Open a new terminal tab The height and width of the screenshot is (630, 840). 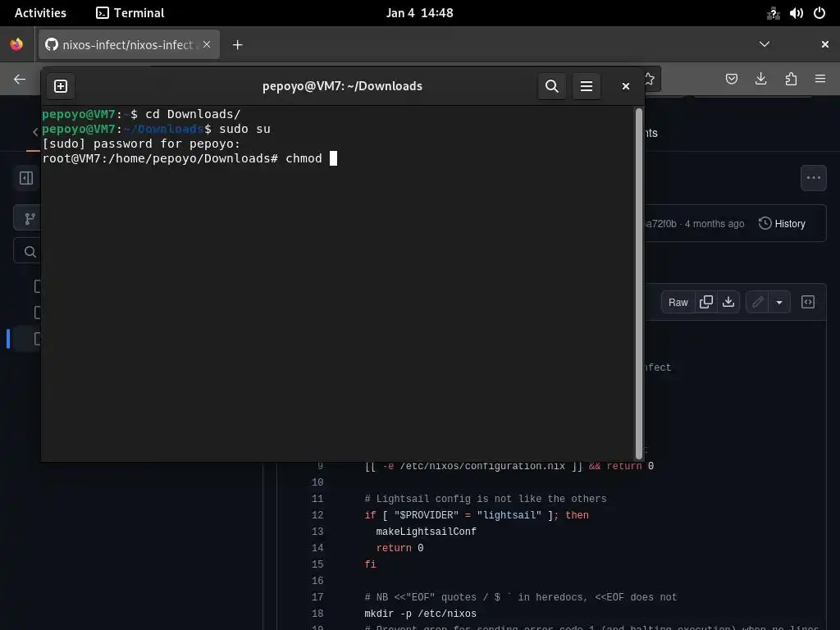point(61,86)
